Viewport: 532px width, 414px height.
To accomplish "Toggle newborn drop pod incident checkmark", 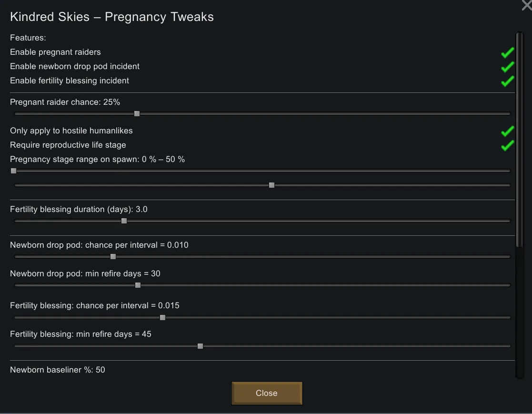I will 507,67.
